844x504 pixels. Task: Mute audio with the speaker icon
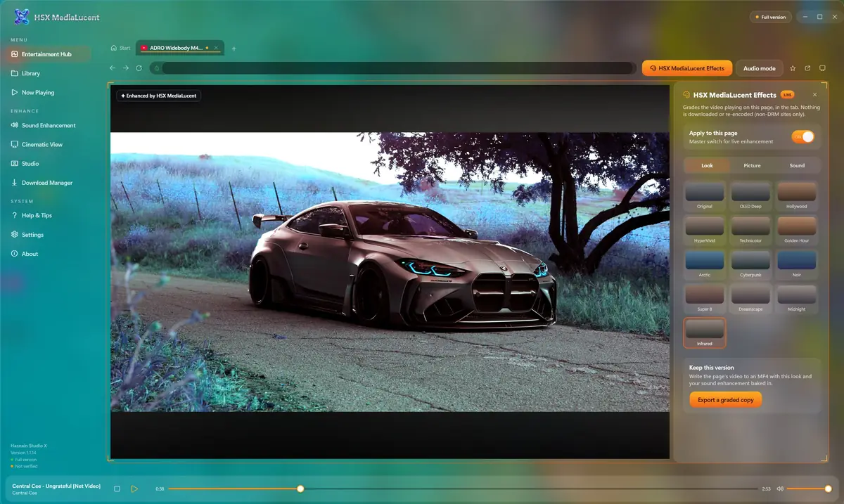coord(780,489)
